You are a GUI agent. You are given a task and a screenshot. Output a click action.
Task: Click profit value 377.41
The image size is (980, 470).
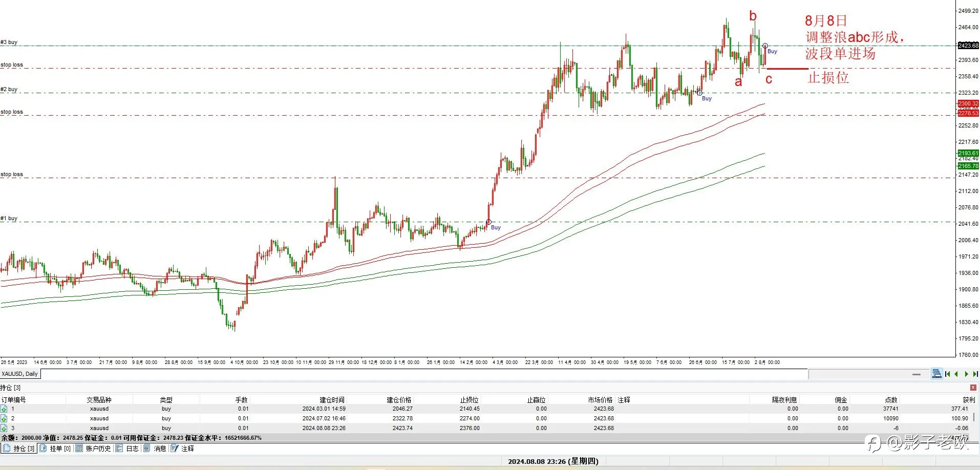pyautogui.click(x=960, y=409)
